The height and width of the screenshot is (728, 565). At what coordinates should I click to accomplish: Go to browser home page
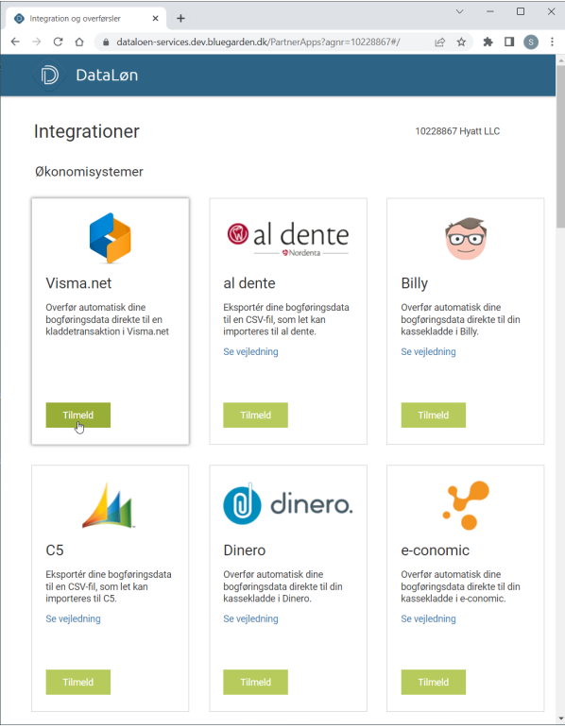pos(79,42)
